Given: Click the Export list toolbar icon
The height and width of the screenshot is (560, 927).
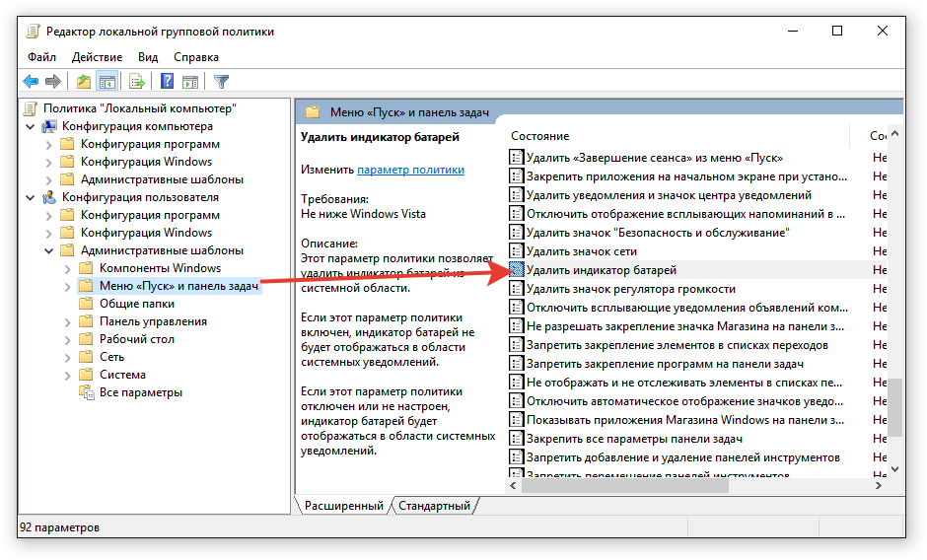Looking at the screenshot, I should pos(136,81).
